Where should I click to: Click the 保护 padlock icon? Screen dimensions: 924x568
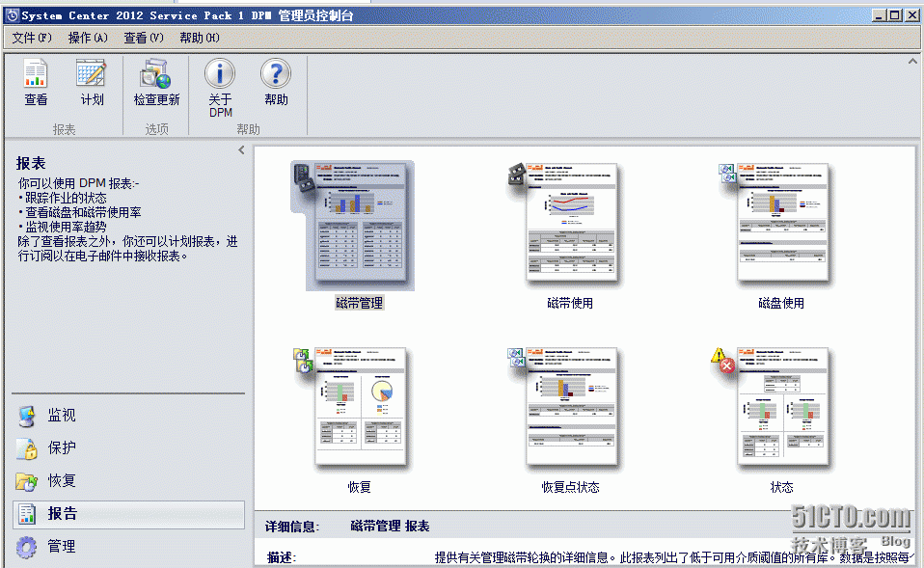tap(26, 449)
